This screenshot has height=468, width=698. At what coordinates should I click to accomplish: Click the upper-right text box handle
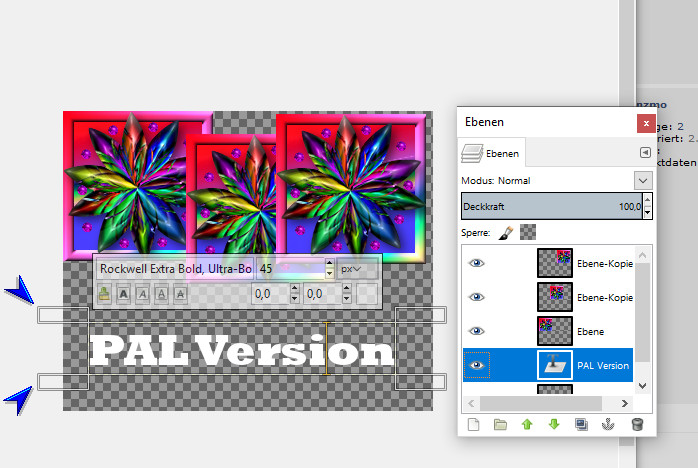421,315
